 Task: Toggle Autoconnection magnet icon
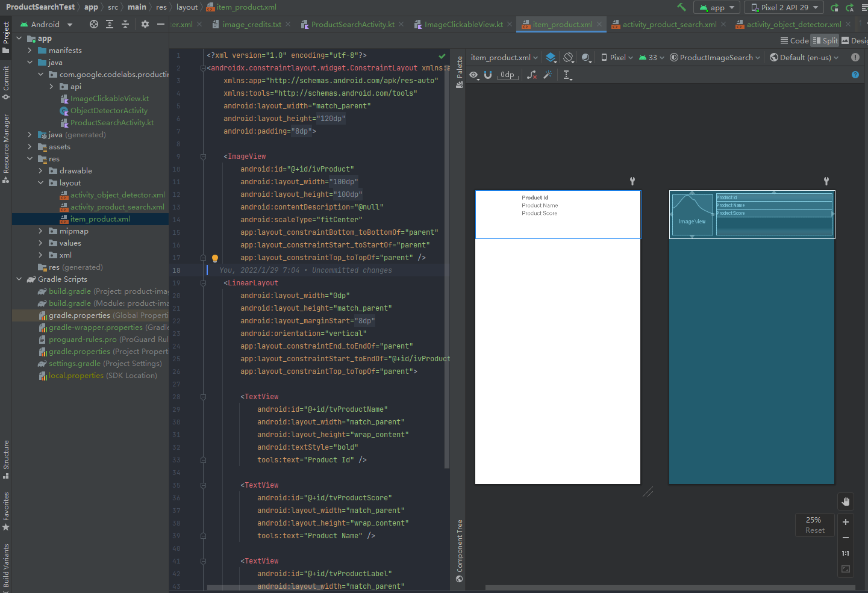[488, 75]
